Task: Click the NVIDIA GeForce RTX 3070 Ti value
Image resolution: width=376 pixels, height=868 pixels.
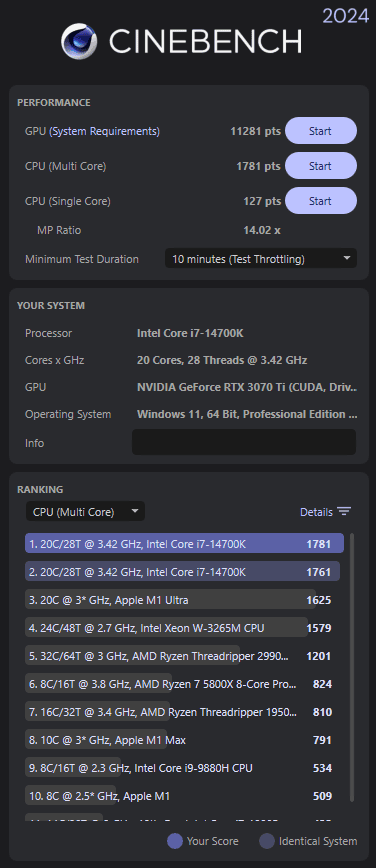Action: (x=246, y=387)
